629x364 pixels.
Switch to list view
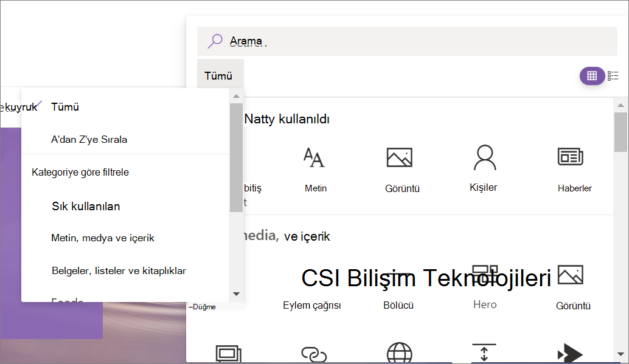click(x=613, y=76)
